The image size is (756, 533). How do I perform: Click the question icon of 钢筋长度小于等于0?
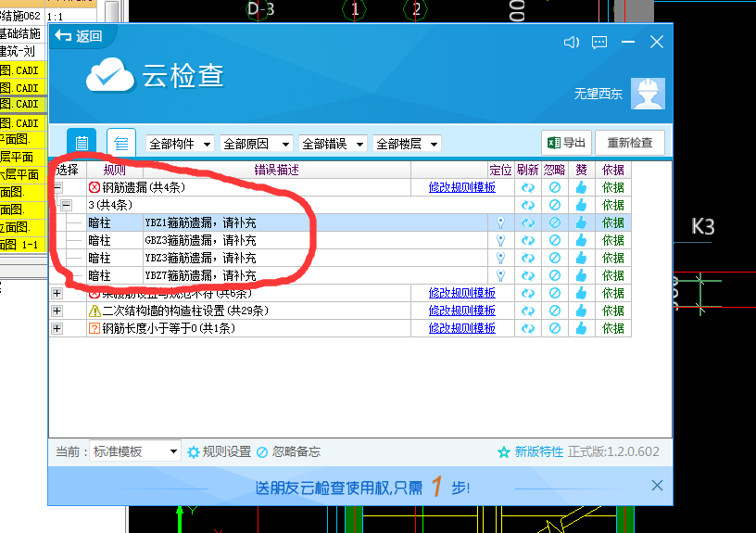(x=94, y=328)
